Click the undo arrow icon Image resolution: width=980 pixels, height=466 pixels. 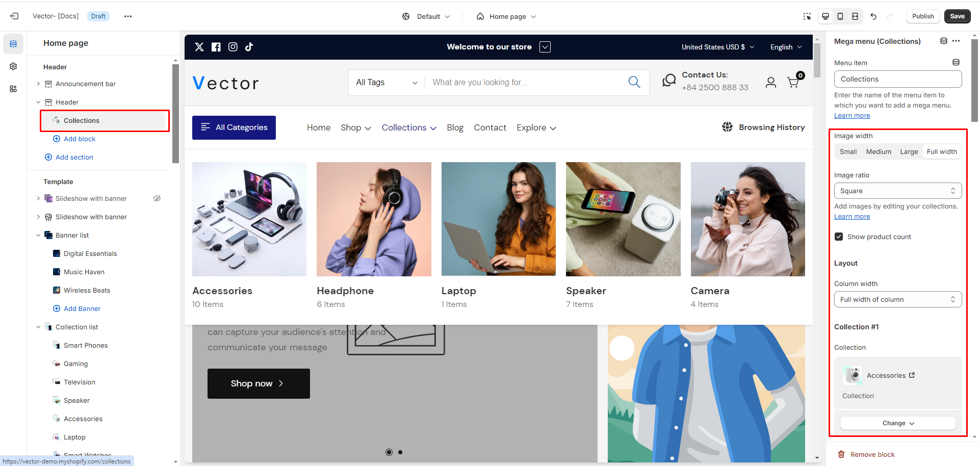tap(873, 16)
